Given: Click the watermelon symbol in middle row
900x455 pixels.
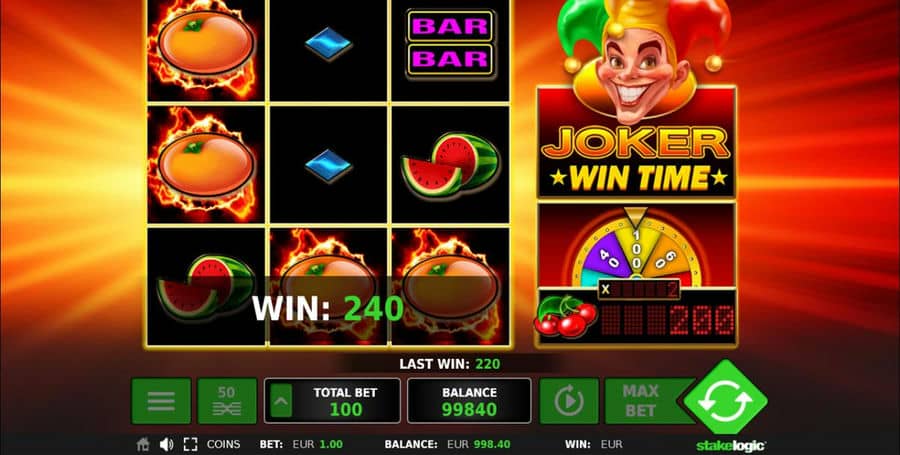Looking at the screenshot, I should [450, 165].
